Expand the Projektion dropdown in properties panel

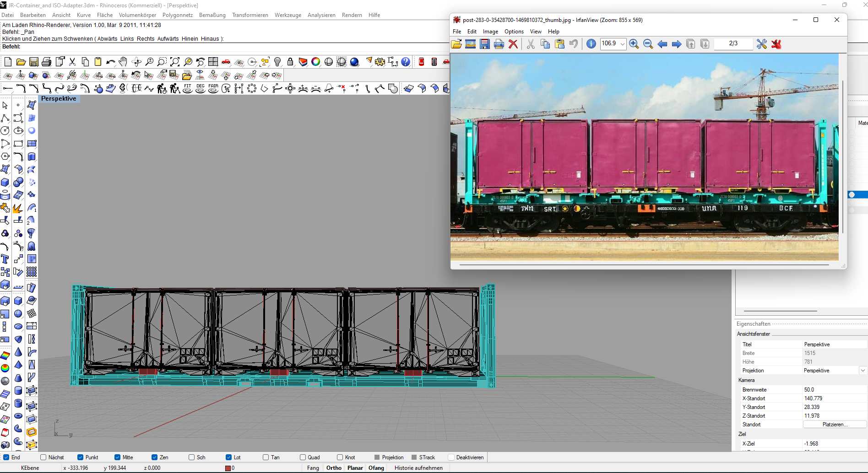click(863, 371)
